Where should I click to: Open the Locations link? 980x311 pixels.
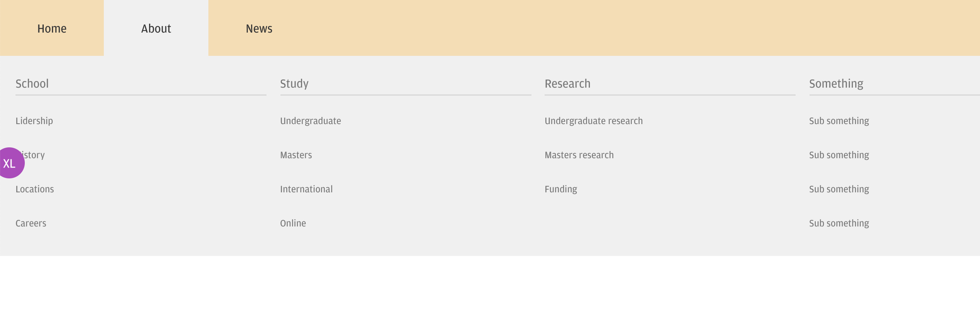[x=34, y=189]
